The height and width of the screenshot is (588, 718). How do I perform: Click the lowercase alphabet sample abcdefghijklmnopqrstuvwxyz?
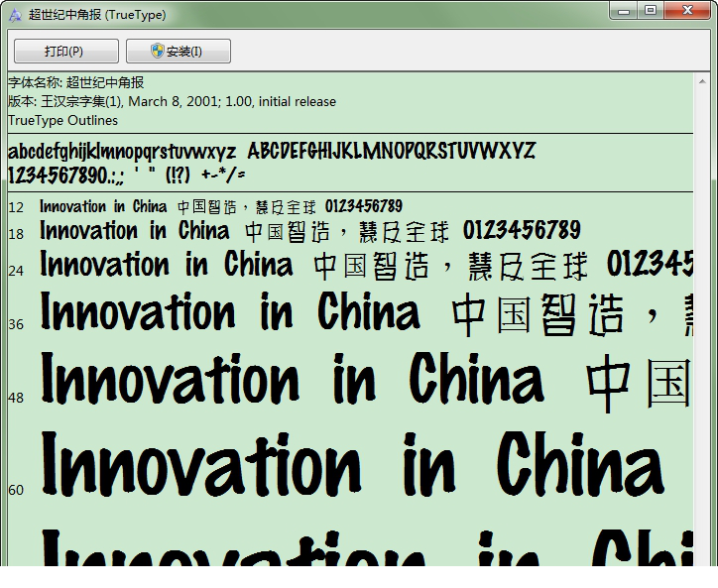[x=122, y=152]
